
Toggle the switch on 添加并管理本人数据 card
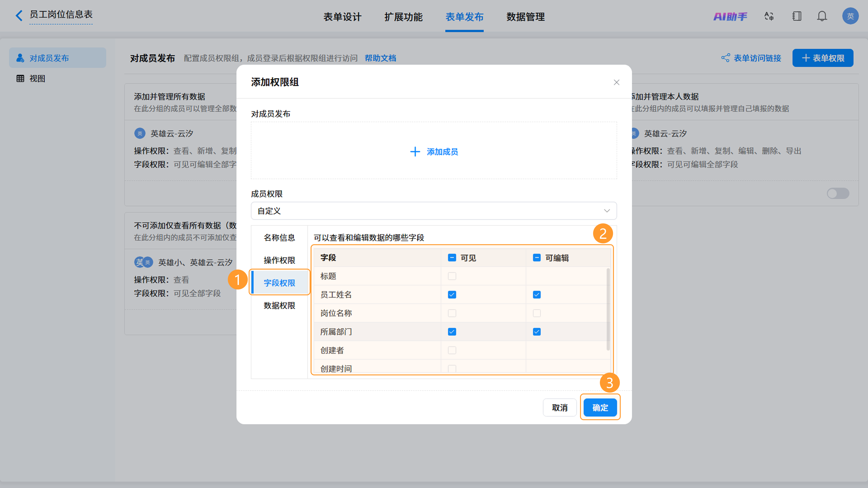click(x=838, y=193)
